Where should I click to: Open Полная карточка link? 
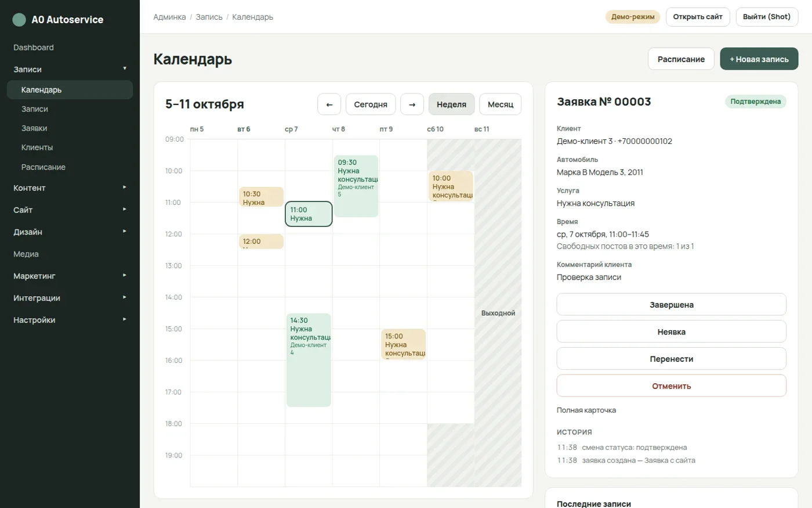586,410
